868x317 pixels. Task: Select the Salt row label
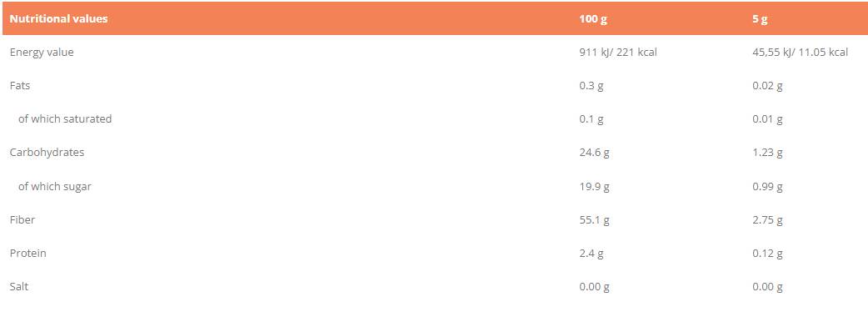[19, 286]
